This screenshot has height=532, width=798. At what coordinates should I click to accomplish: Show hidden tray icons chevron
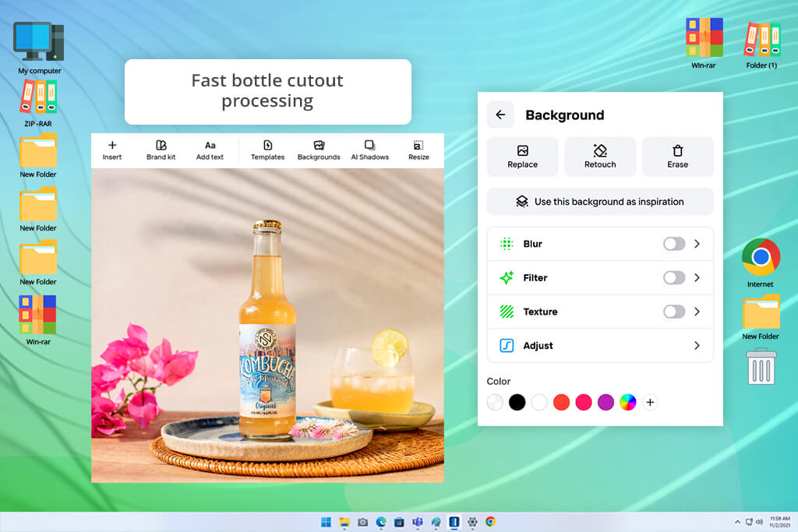[737, 522]
